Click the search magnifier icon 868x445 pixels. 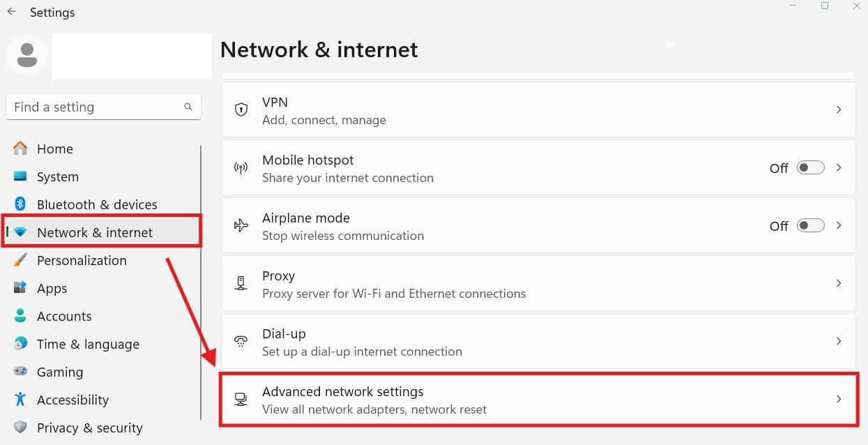(188, 107)
